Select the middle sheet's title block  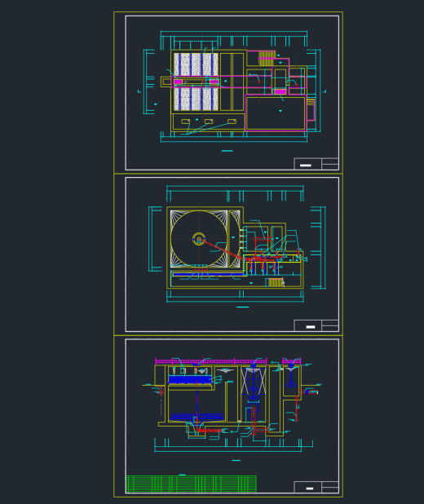pyautogui.click(x=316, y=325)
